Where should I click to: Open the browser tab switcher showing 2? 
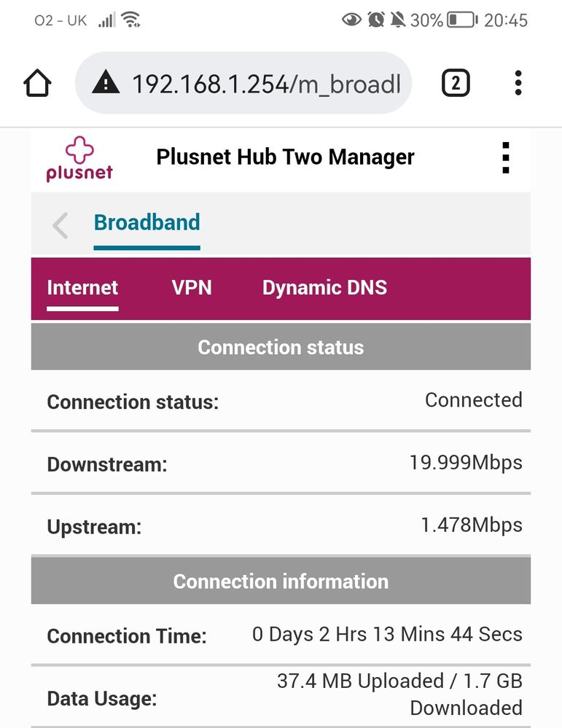[x=456, y=84]
